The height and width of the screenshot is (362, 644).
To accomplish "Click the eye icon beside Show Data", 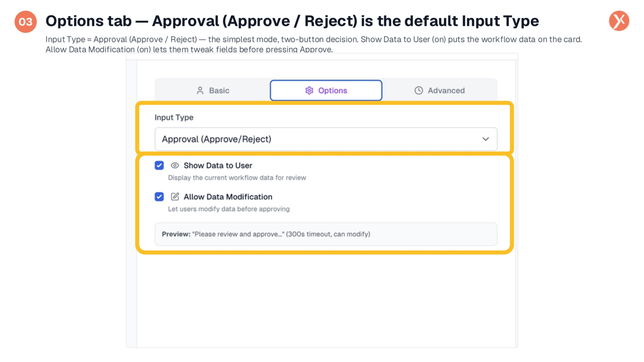I will click(x=175, y=165).
